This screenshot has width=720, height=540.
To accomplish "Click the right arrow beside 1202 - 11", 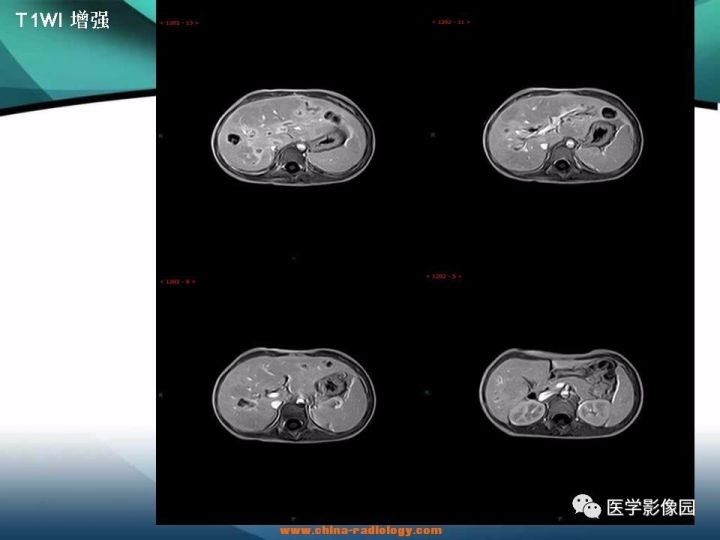I will tap(468, 22).
